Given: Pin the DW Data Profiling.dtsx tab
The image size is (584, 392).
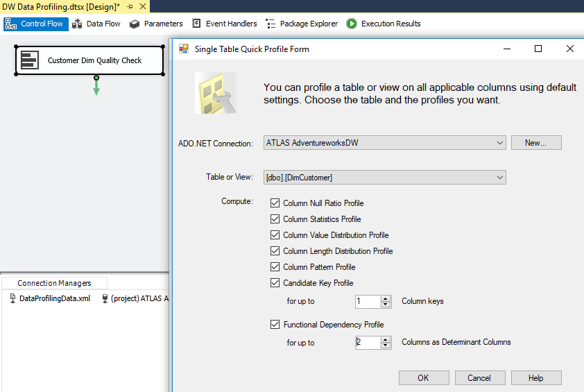Looking at the screenshot, I should [130, 7].
